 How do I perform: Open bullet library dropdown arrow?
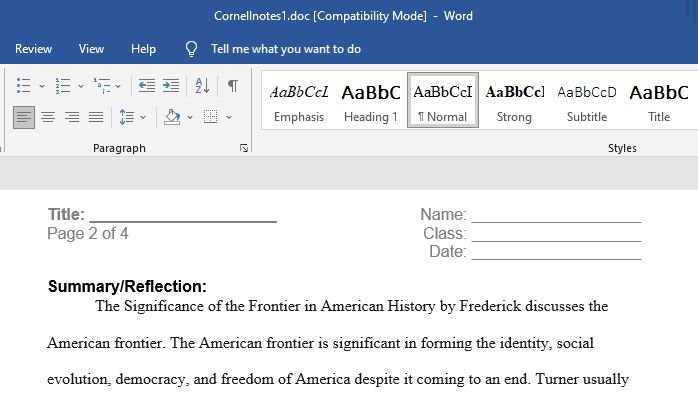tap(42, 86)
